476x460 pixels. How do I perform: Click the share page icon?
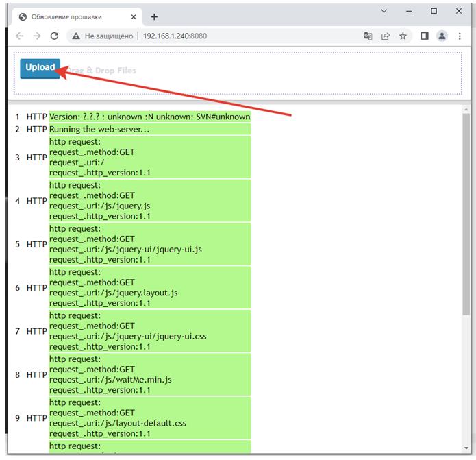pos(386,36)
